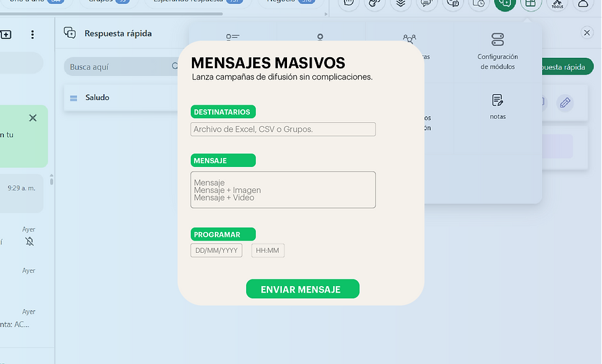This screenshot has height=364, width=602.
Task: Click the people group module icon
Action: click(x=409, y=39)
